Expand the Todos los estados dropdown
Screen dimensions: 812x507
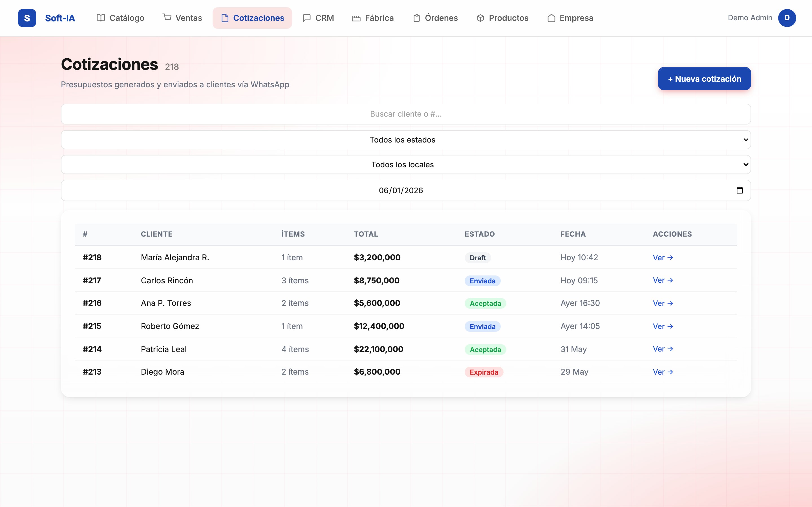pyautogui.click(x=406, y=140)
